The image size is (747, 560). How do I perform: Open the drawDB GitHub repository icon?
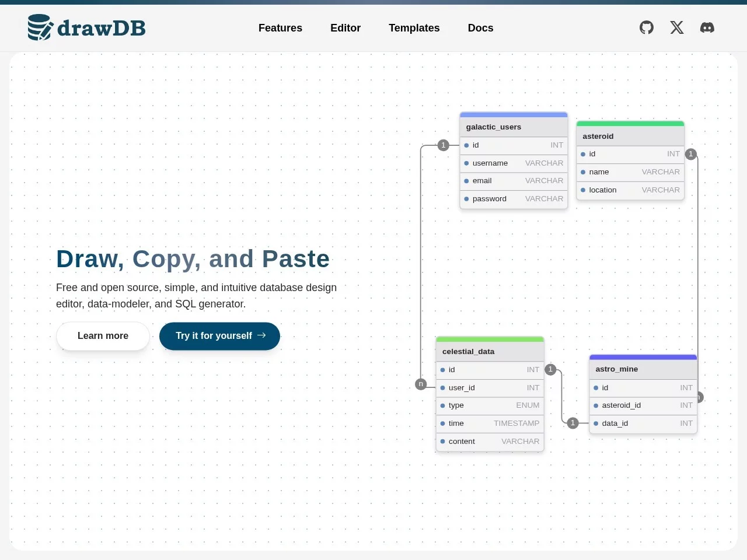coord(646,27)
